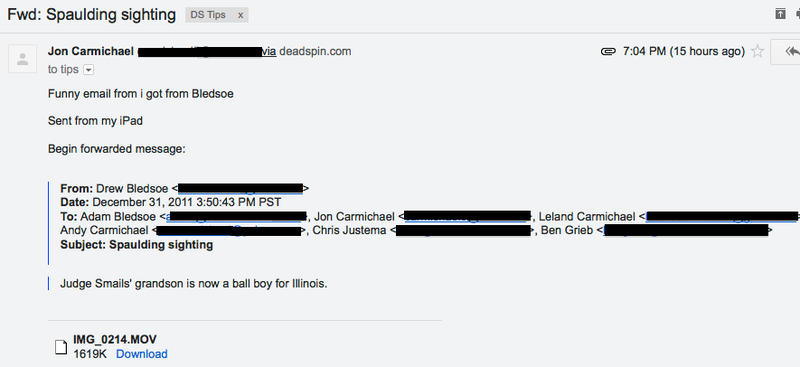Click the file icon next to IMG_0214.MOV
This screenshot has width=800, height=367.
pyautogui.click(x=61, y=347)
